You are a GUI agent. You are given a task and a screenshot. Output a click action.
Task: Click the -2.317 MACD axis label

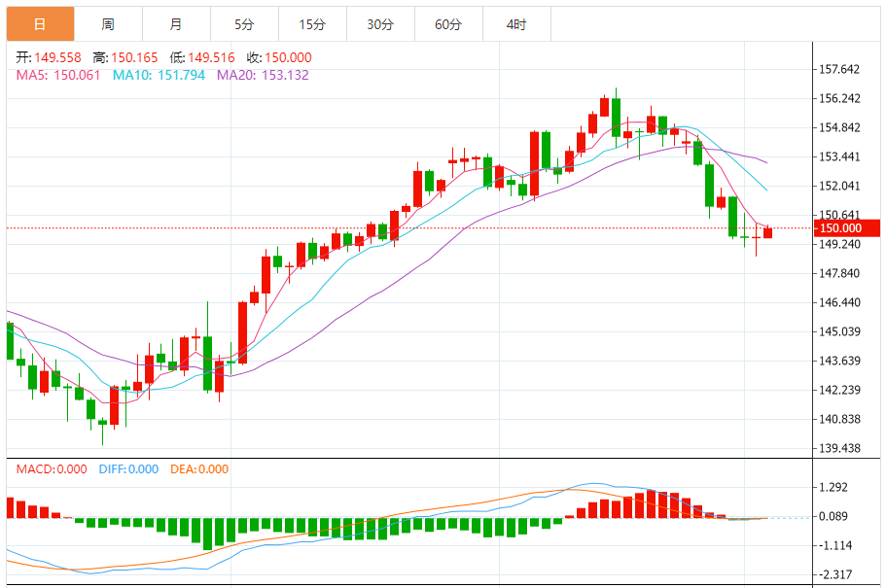click(x=833, y=574)
